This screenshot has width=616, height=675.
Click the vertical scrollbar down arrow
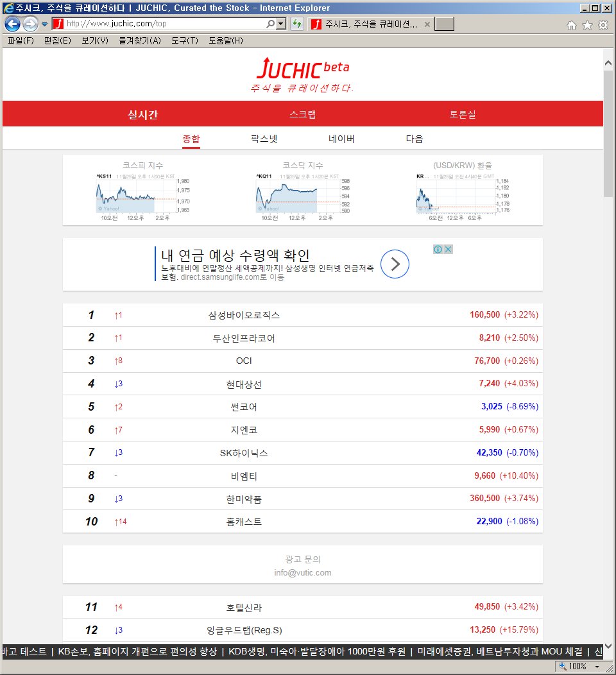[x=608, y=646]
